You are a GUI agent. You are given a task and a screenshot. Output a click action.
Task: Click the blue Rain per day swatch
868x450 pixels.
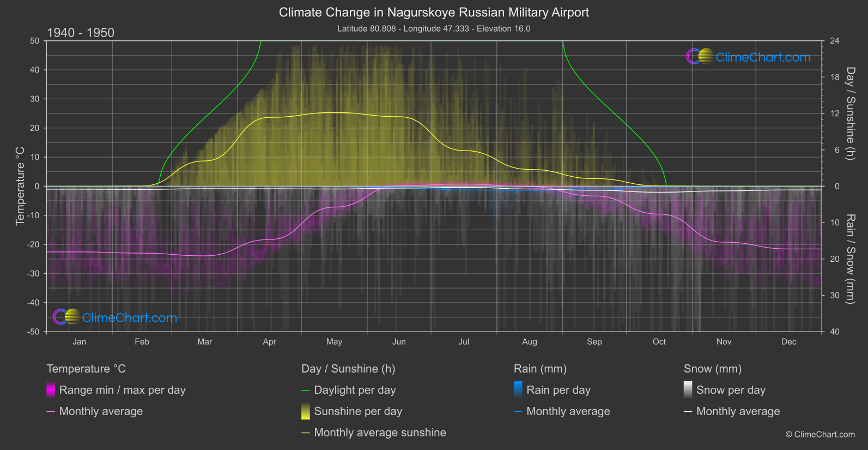click(518, 390)
